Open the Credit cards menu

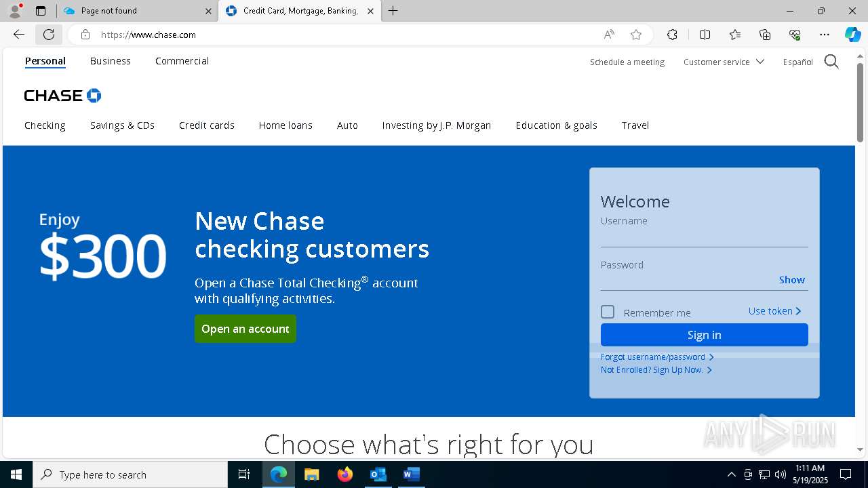click(x=207, y=125)
